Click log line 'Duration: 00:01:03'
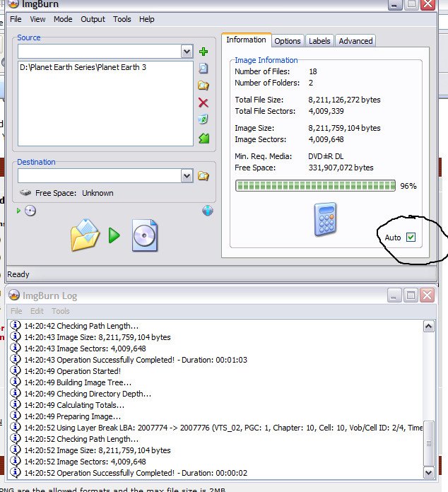 [x=136, y=360]
